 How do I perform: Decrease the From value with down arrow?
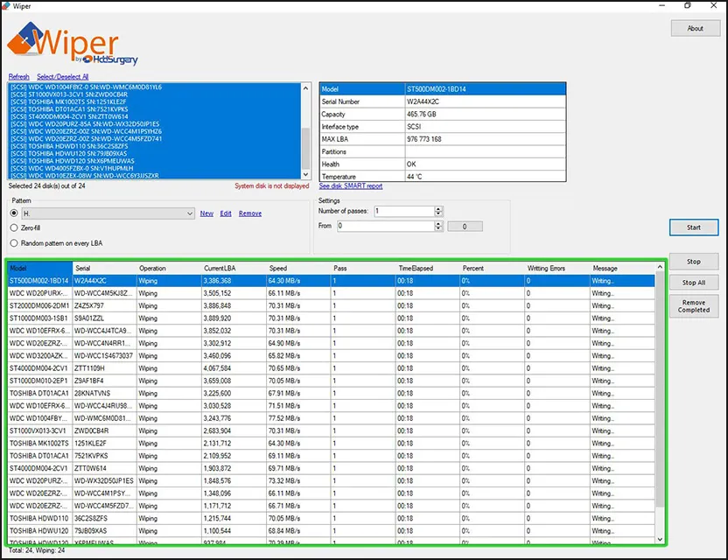point(438,229)
